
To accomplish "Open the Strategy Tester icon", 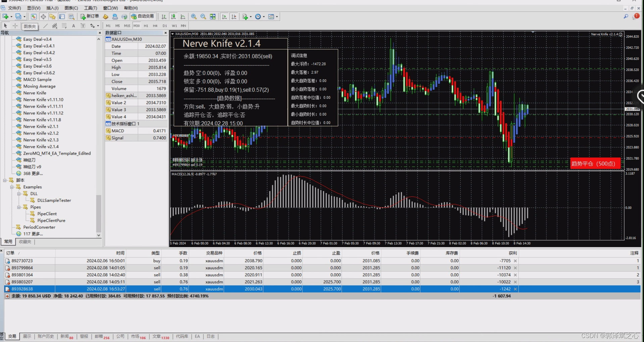I will [x=71, y=16].
